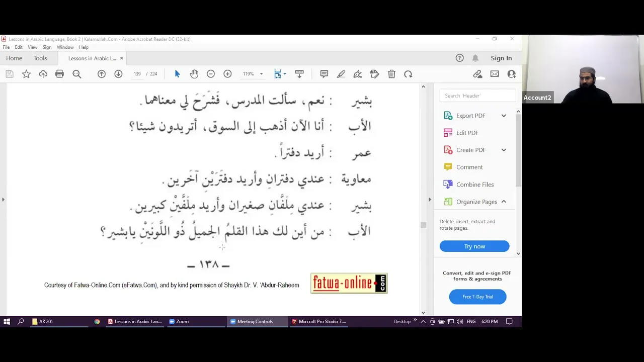The width and height of the screenshot is (644, 362).
Task: Click the tools pane scrollbar
Action: click(x=518, y=151)
